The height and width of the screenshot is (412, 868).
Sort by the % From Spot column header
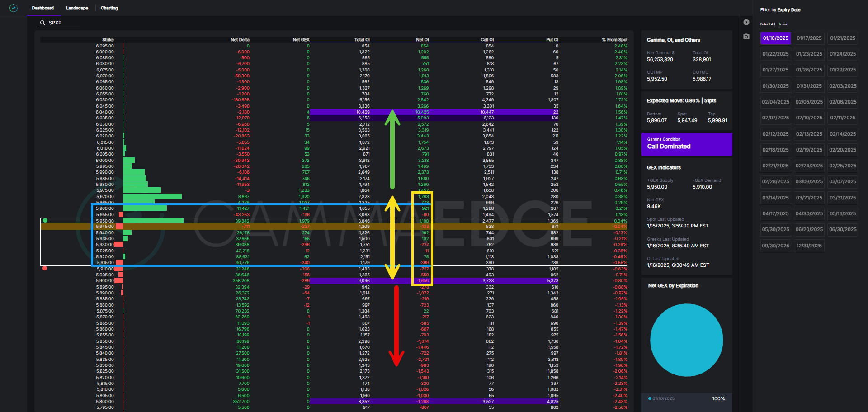615,40
